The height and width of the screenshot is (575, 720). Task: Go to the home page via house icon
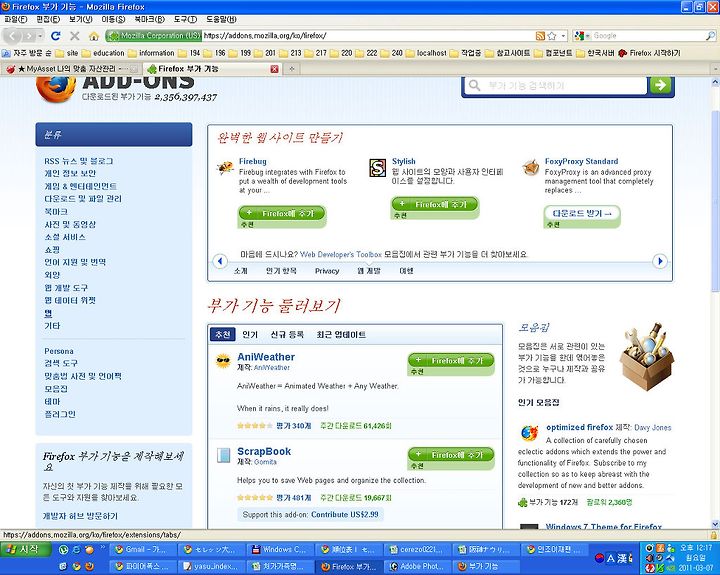[94, 36]
